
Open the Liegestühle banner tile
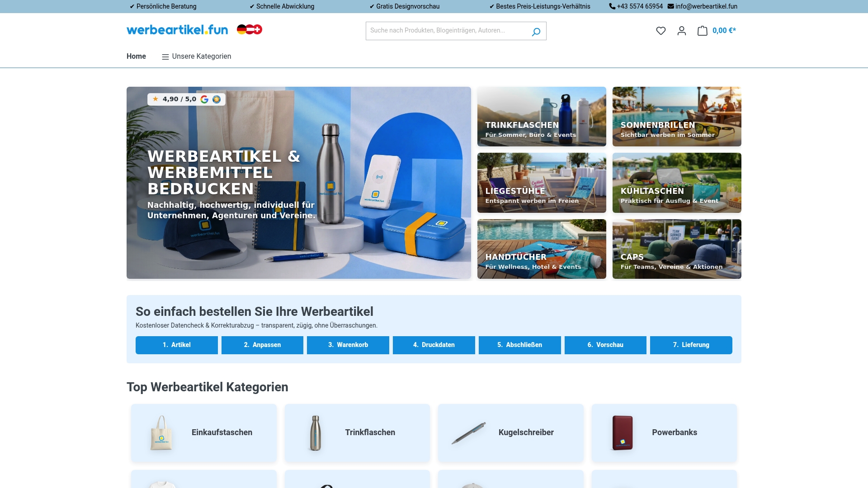[x=542, y=183]
